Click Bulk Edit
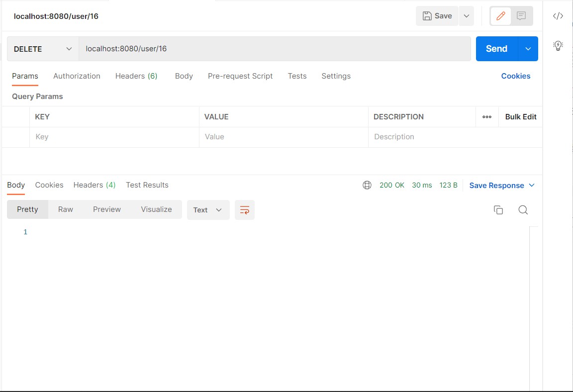573x392 pixels. point(521,117)
